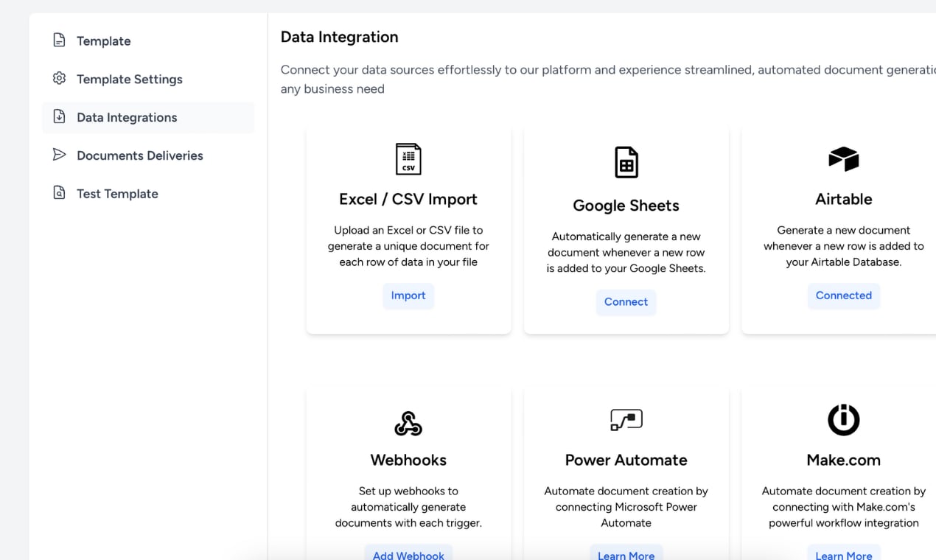The height and width of the screenshot is (560, 936).
Task: Click the Webhooks logo icon
Action: [408, 423]
